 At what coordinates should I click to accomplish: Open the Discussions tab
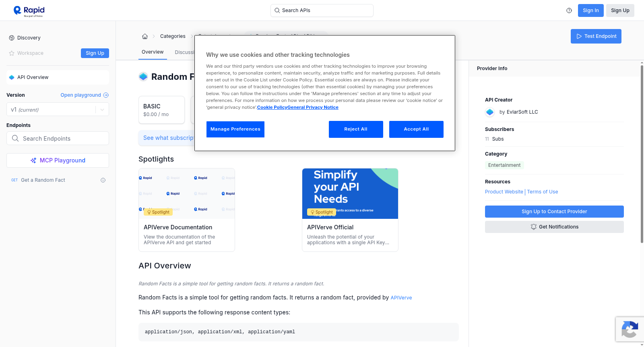185,52
